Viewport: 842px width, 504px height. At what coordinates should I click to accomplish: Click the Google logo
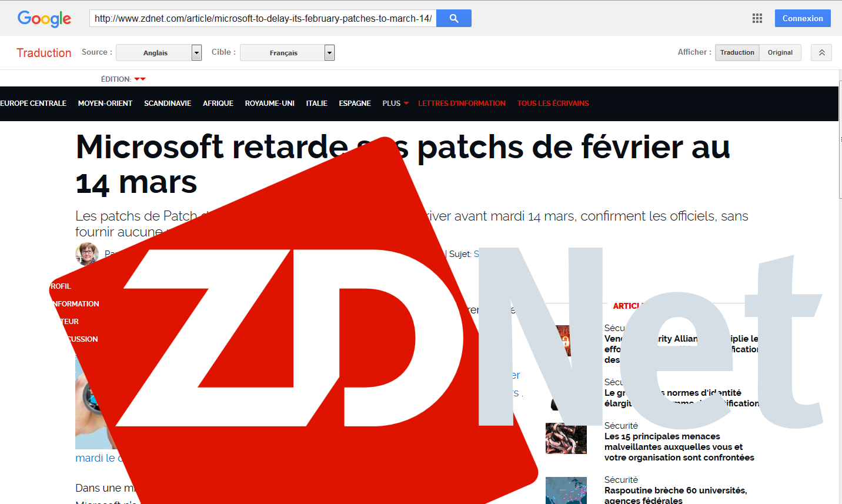point(44,19)
